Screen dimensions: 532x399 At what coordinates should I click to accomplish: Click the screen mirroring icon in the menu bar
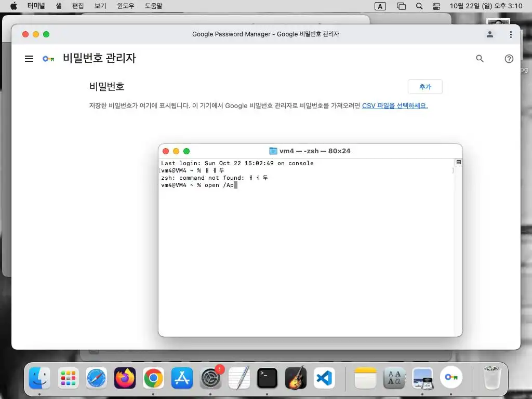click(x=402, y=6)
